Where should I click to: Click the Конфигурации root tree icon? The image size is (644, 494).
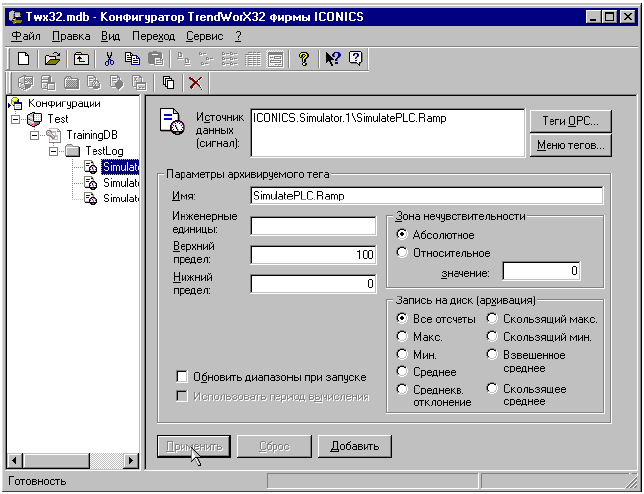pyautogui.click(x=16, y=103)
